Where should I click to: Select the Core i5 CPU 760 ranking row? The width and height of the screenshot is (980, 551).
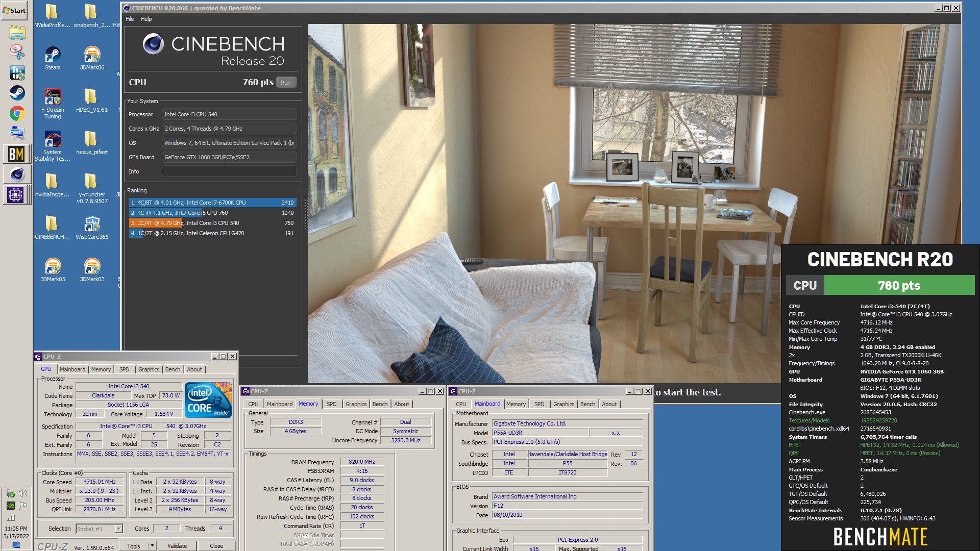(212, 213)
